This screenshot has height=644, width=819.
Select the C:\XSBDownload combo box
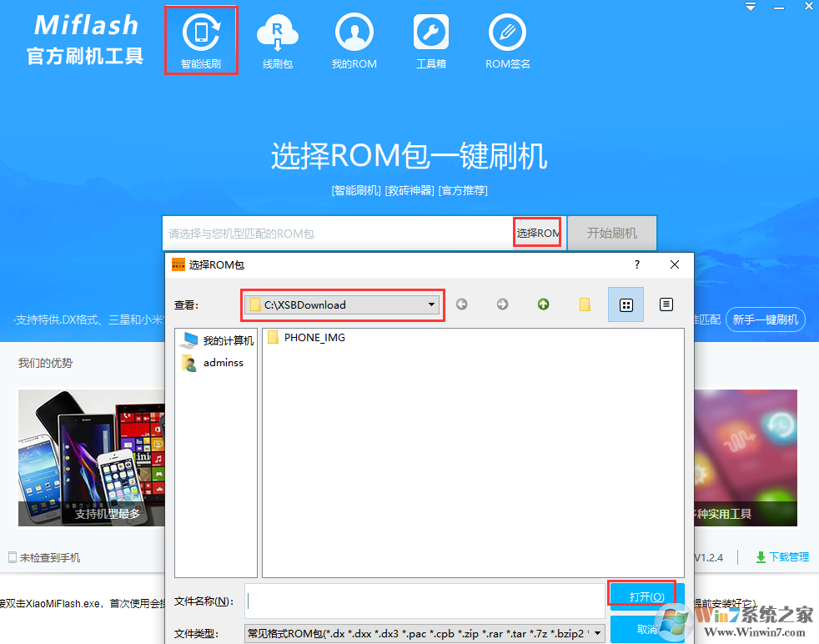tap(342, 304)
